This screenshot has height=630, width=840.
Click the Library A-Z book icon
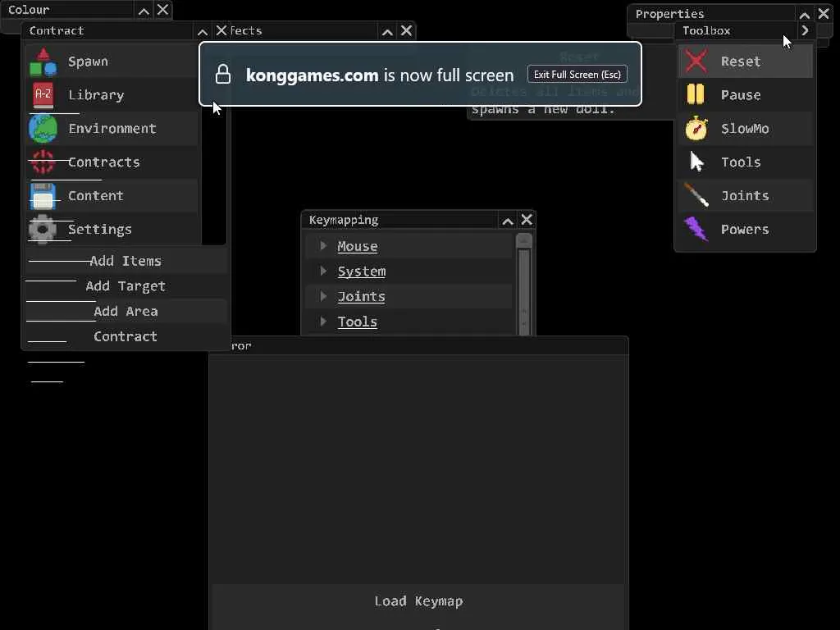click(43, 95)
